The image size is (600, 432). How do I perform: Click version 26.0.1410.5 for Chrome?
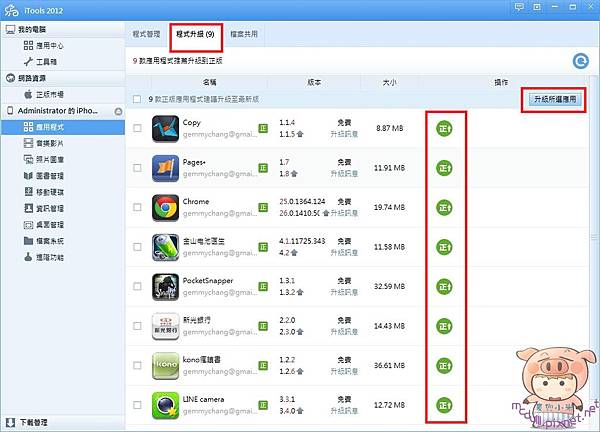[x=299, y=213]
